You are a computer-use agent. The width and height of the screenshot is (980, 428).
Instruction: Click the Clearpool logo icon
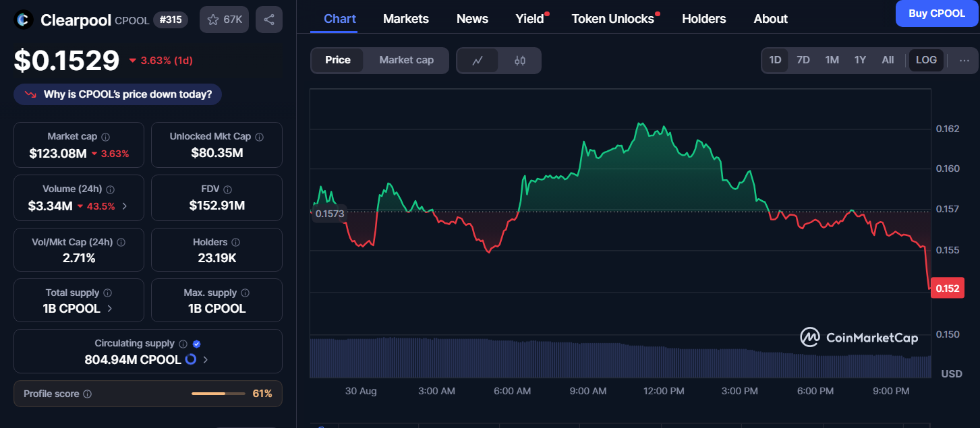pyautogui.click(x=24, y=20)
